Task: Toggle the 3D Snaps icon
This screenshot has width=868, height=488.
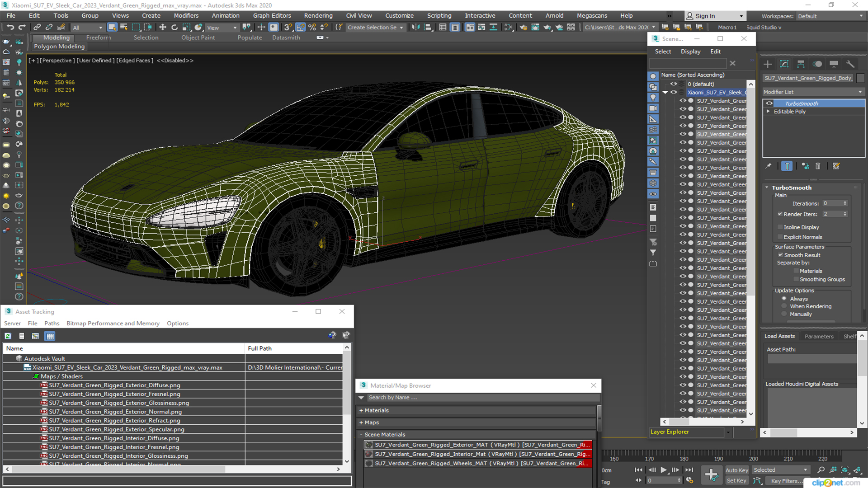Action: click(x=288, y=27)
